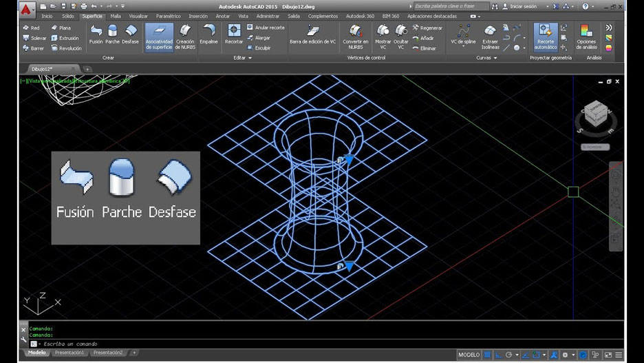
Task: Open Barra de edición de VC
Action: point(313,34)
